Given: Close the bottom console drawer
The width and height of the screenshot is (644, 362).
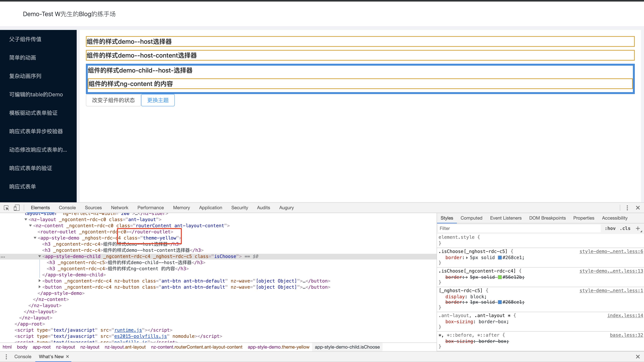Looking at the screenshot, I should point(638,357).
